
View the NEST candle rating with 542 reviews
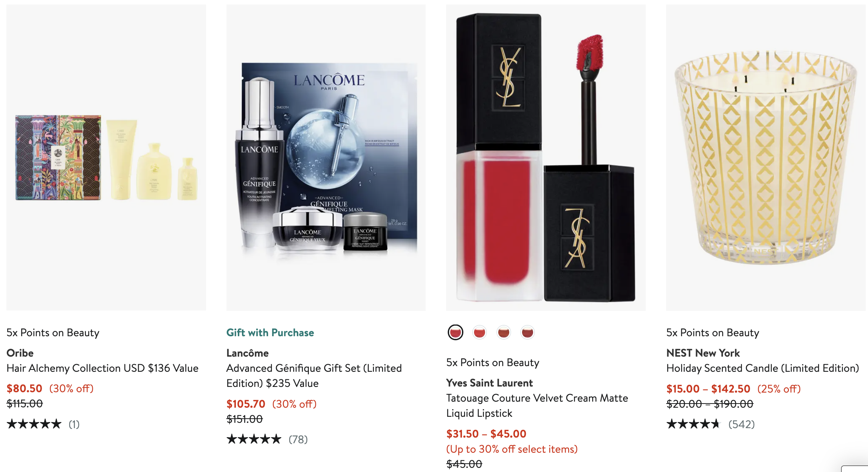coord(710,424)
